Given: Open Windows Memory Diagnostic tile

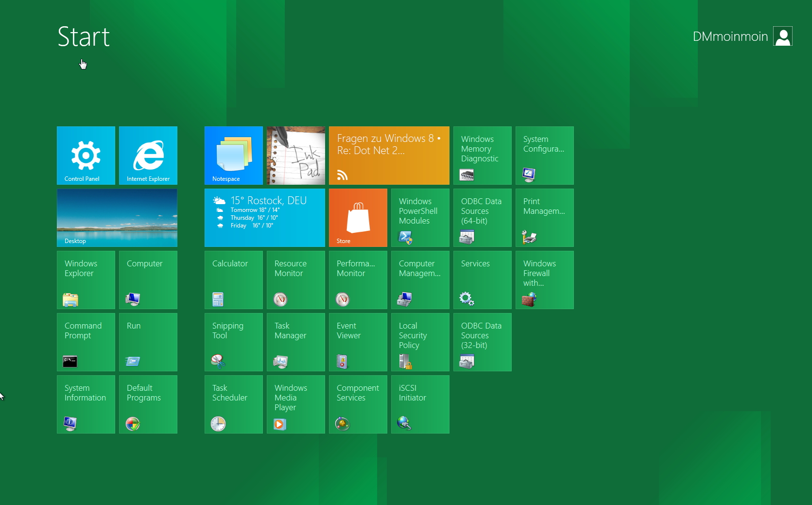Looking at the screenshot, I should click(x=483, y=156).
